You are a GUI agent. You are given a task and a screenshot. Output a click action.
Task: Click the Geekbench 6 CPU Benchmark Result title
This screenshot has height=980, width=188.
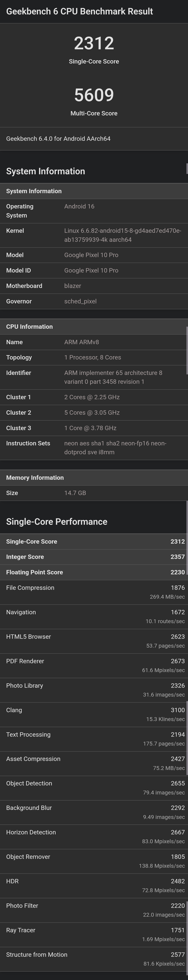(79, 11)
